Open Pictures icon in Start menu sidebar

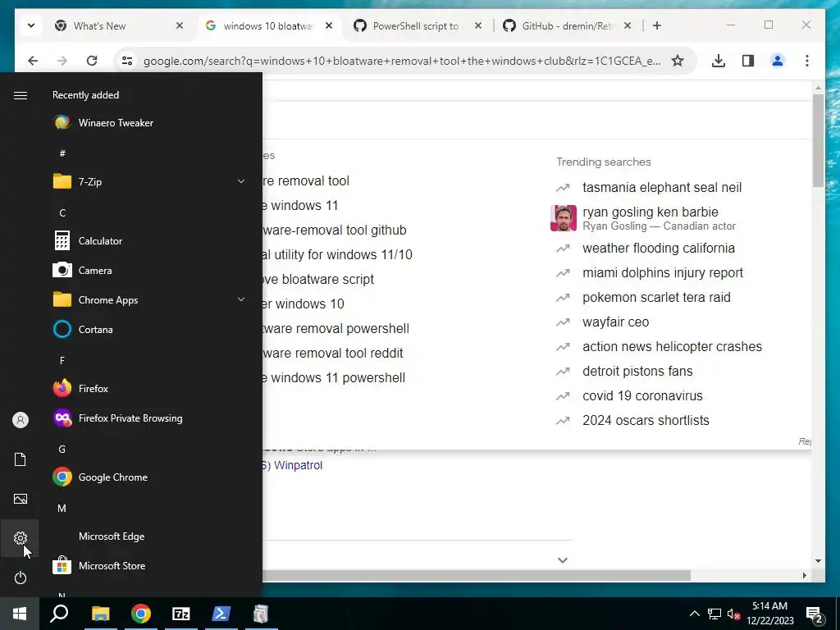point(20,499)
